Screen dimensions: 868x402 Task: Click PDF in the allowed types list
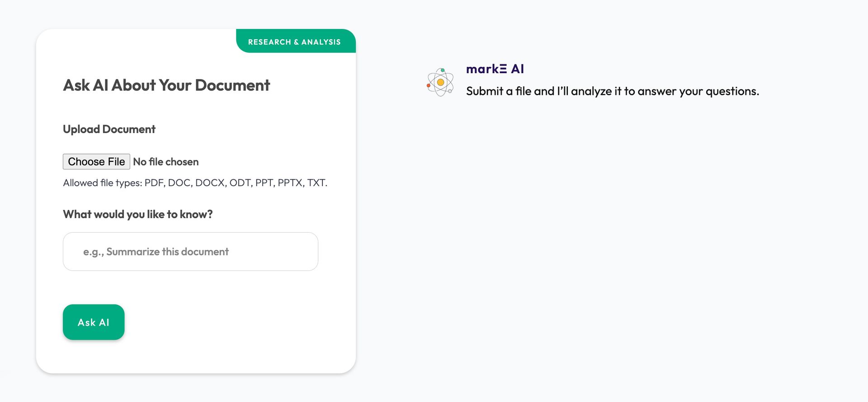tap(154, 183)
